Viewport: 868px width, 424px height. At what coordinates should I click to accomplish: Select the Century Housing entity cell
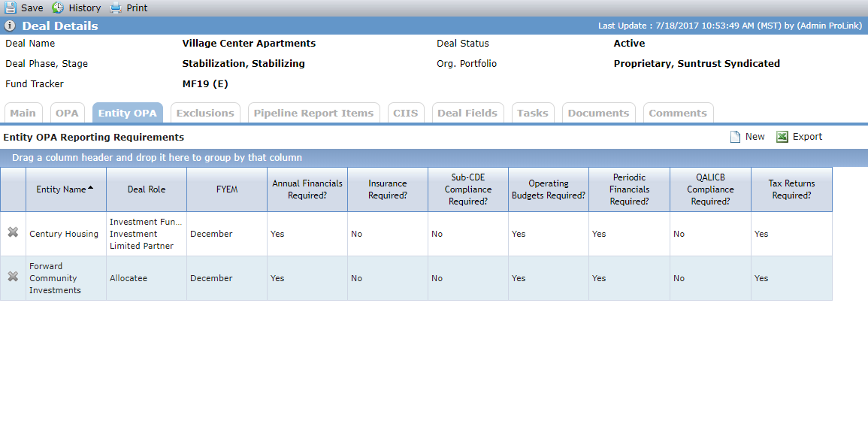click(x=66, y=234)
